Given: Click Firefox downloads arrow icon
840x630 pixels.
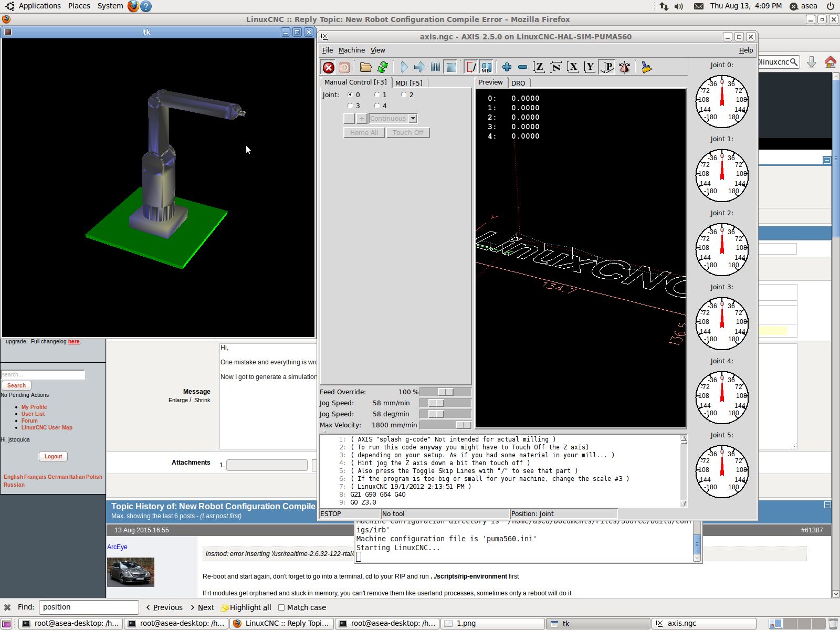Looking at the screenshot, I should click(x=812, y=62).
